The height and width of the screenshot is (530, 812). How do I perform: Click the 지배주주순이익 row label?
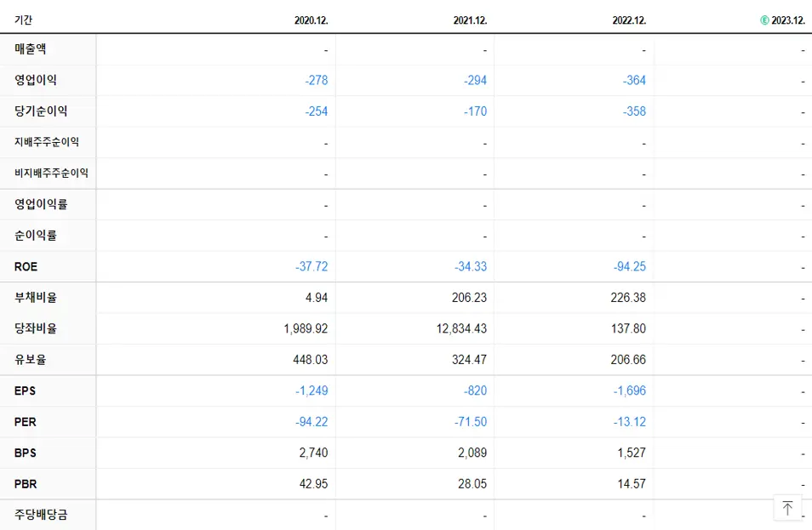coord(47,142)
